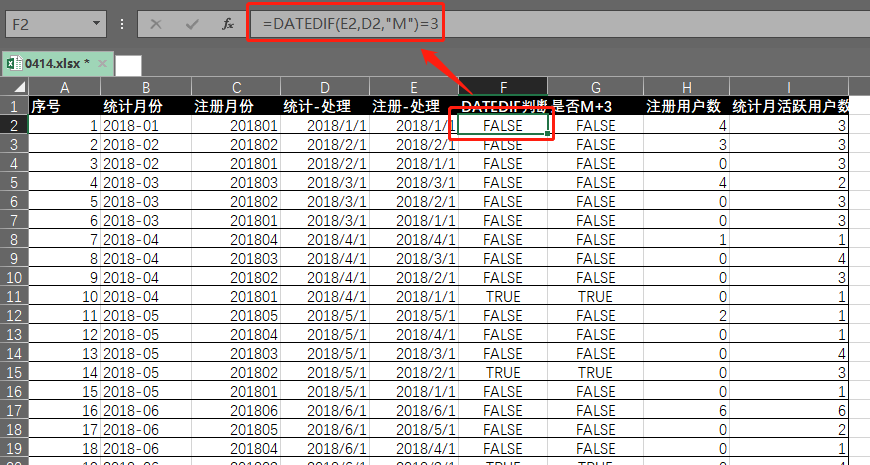
Task: Click cell E6 with 2018/2/1
Action: [x=413, y=201]
